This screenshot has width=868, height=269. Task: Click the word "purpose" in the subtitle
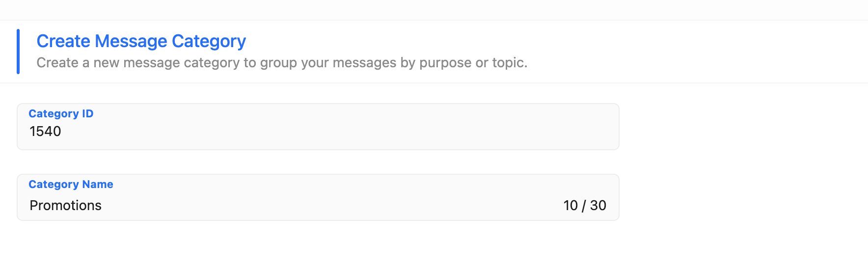click(445, 63)
